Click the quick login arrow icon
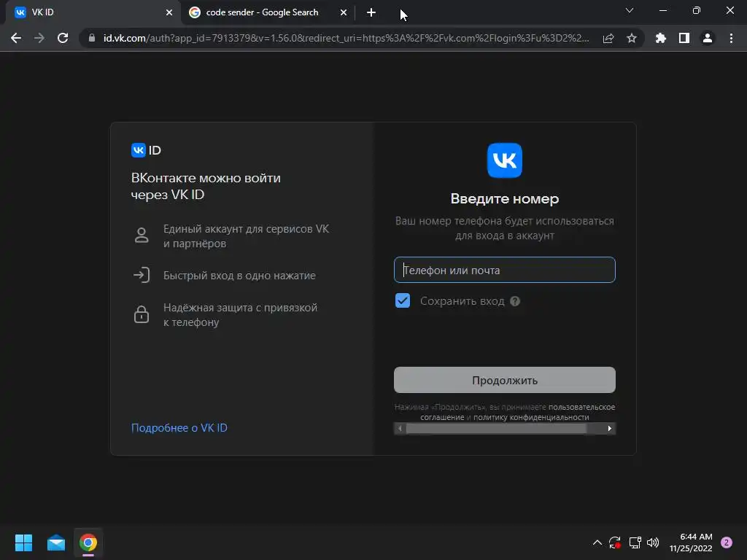Image resolution: width=747 pixels, height=560 pixels. (142, 275)
